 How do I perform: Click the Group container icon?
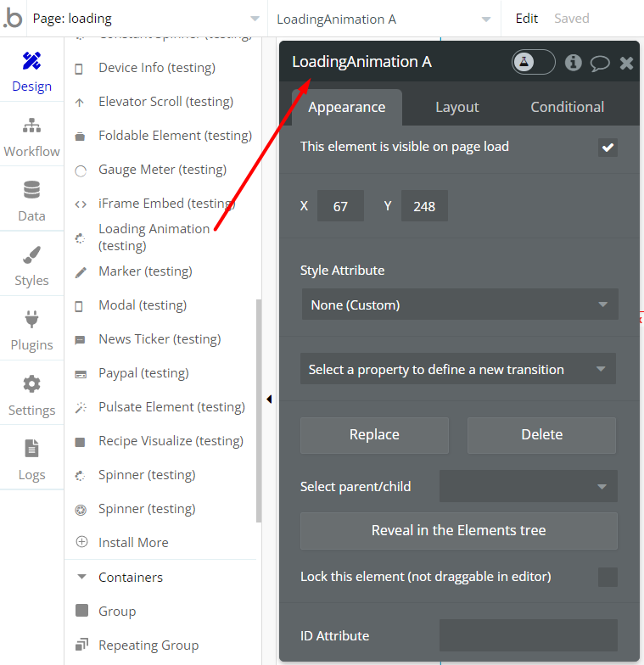pos(81,611)
